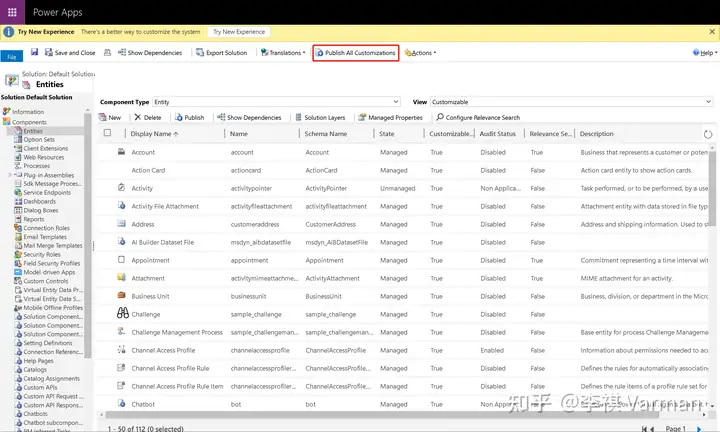Viewport: 720px width, 432px height.
Task: Click the Activity File Attachment row icon
Action: [x=121, y=205]
